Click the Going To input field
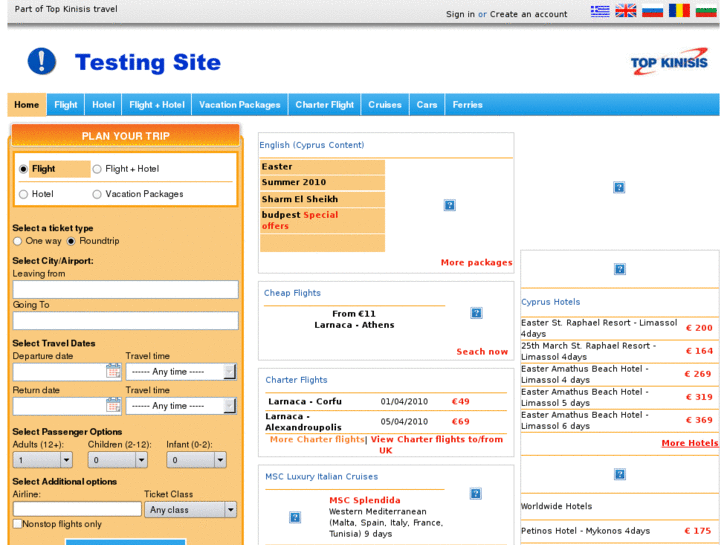Viewport: 727px width, 545px height. 126,321
